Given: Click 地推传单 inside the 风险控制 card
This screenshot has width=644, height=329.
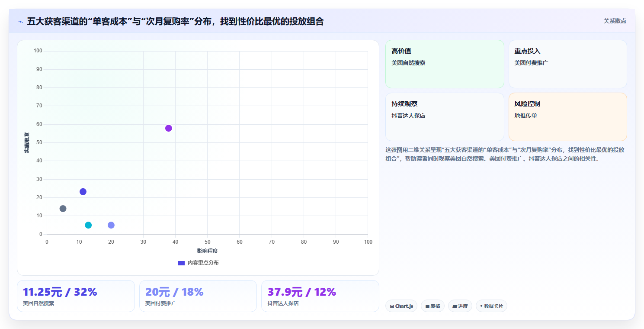Looking at the screenshot, I should 525,116.
